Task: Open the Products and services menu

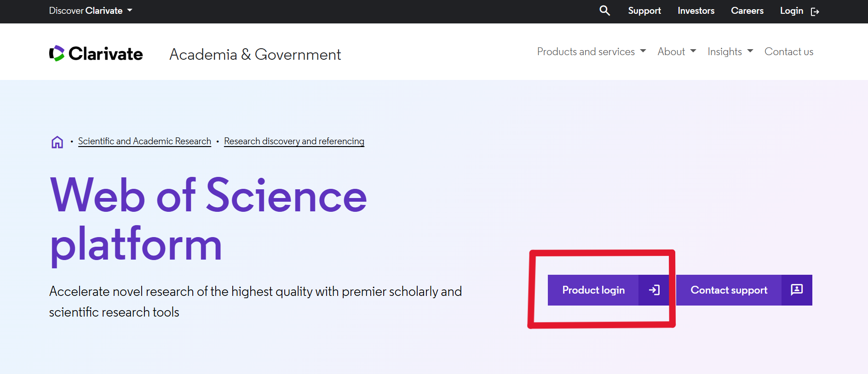Action: click(591, 51)
